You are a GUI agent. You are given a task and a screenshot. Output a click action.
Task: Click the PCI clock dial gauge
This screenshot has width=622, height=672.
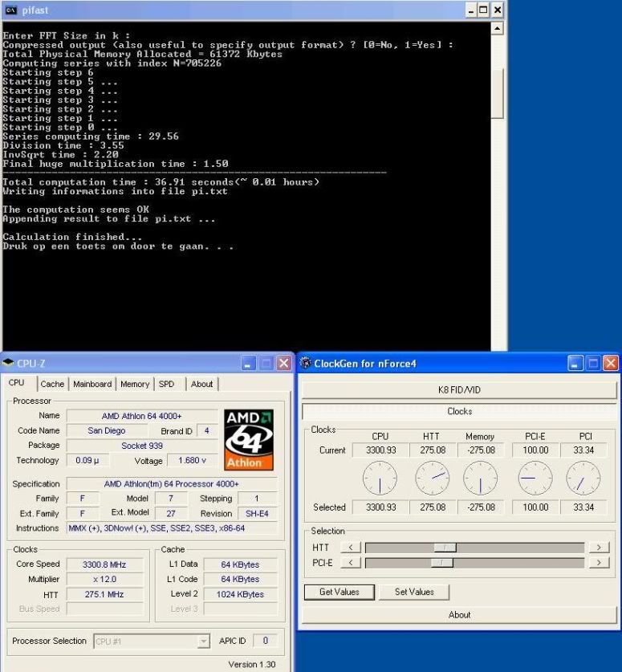[583, 478]
